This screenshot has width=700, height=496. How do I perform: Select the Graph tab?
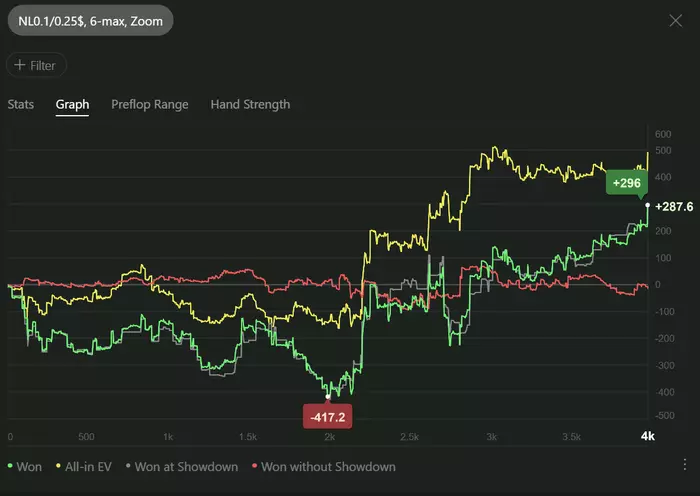pos(73,104)
